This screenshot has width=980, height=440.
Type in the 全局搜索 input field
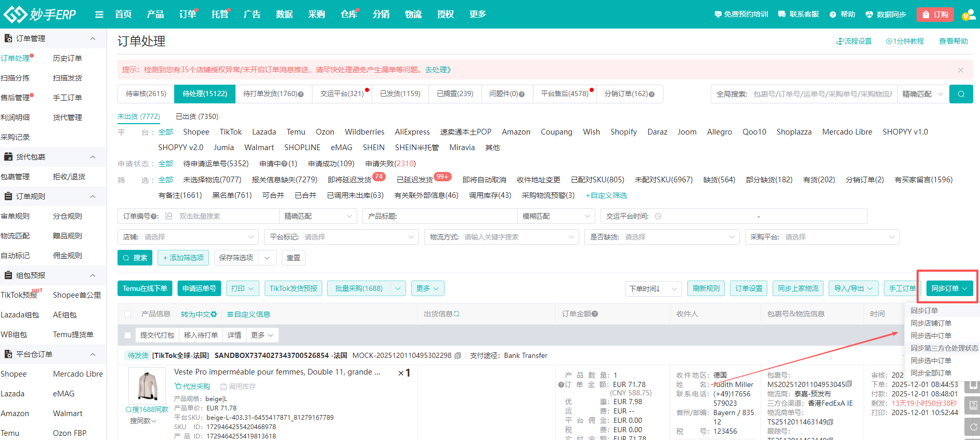point(823,94)
